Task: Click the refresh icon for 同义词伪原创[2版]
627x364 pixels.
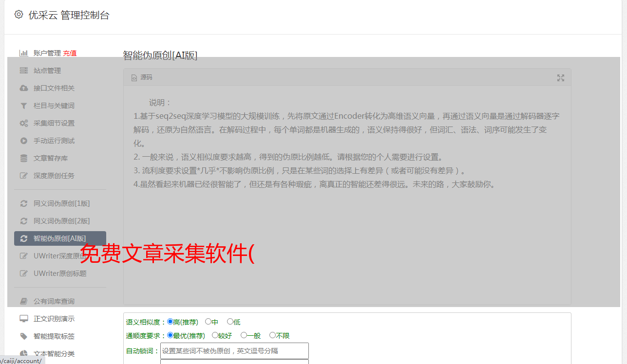Action: [x=23, y=221]
